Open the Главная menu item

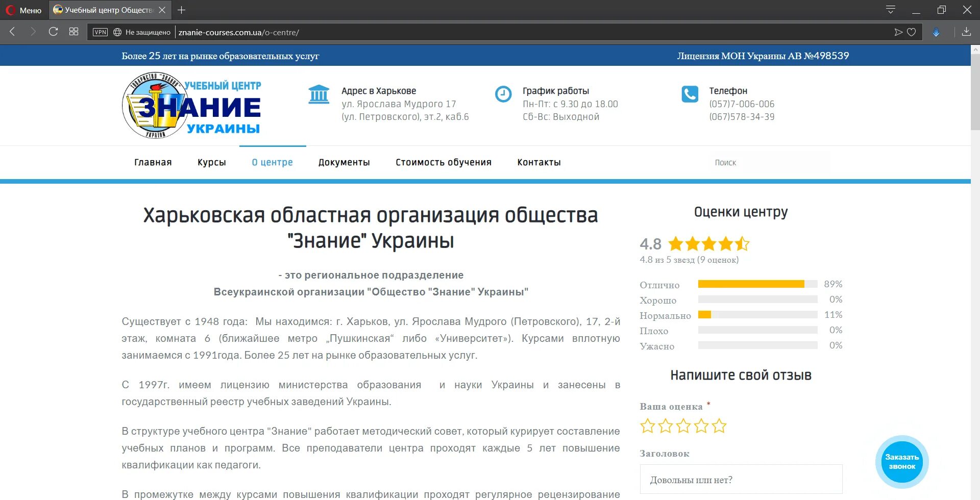coord(153,162)
